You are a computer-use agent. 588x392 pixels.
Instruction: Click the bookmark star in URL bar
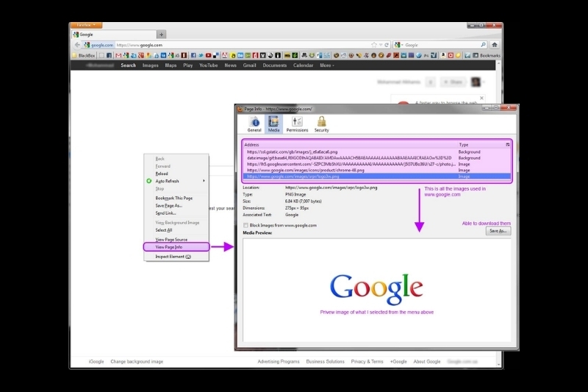374,45
